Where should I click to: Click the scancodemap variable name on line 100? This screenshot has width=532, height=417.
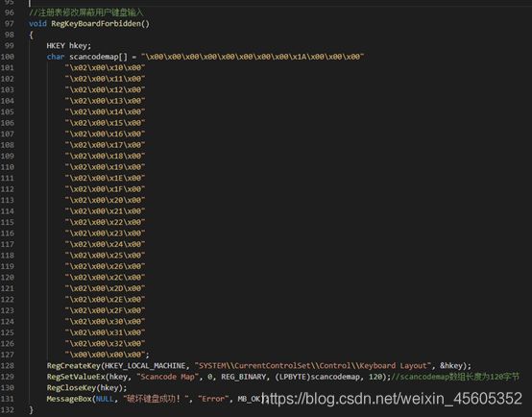pos(94,57)
